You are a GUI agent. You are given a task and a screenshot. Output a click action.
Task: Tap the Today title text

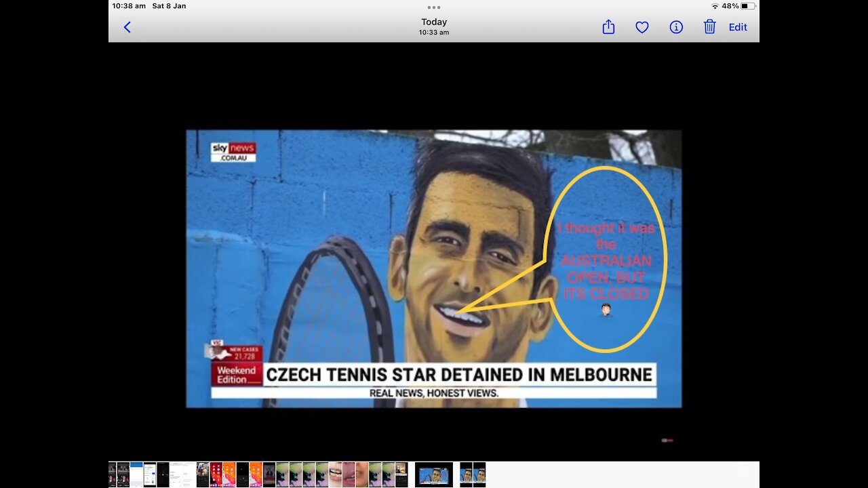point(434,22)
